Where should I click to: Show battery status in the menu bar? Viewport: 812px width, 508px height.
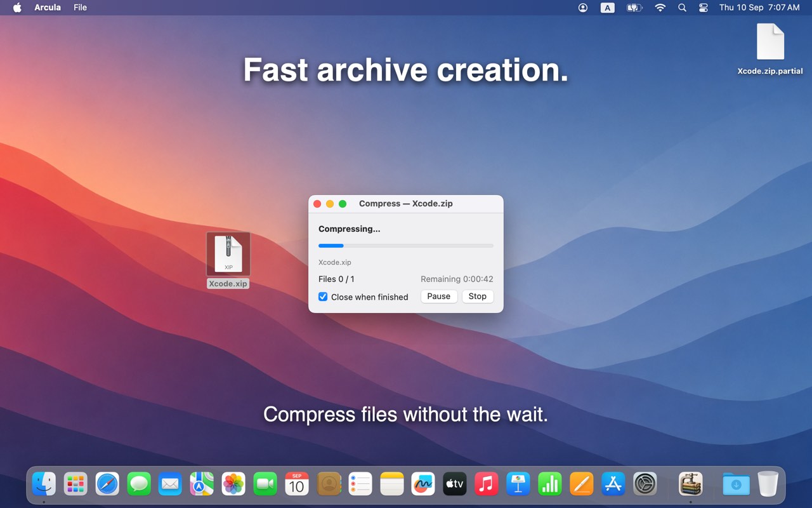tap(634, 8)
